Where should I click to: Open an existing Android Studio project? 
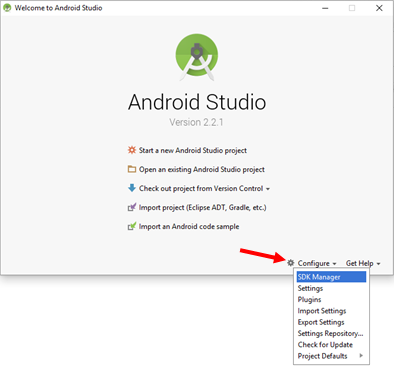tap(202, 169)
